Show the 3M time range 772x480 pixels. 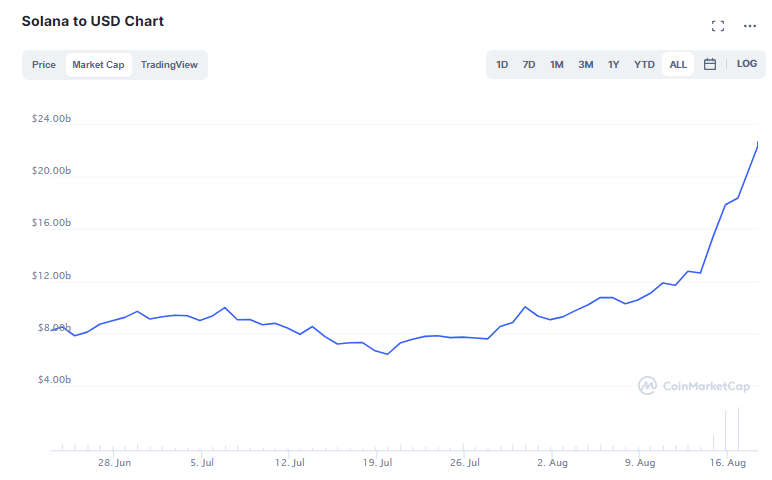tap(586, 65)
